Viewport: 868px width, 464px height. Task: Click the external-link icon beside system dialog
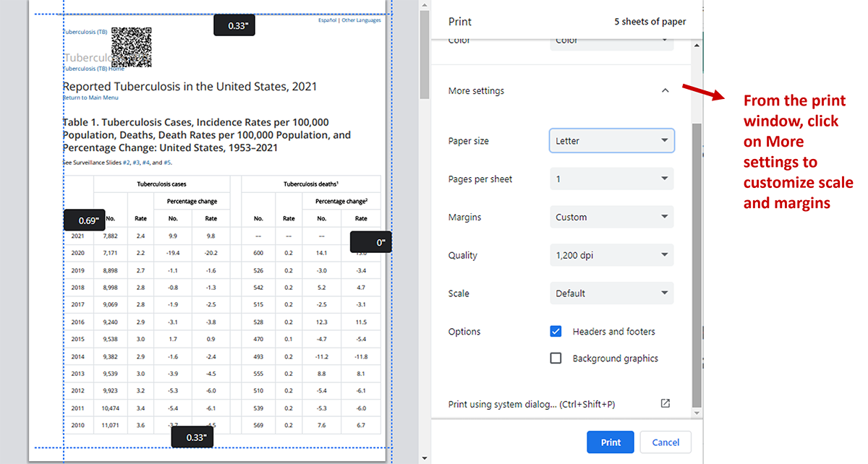(x=665, y=404)
